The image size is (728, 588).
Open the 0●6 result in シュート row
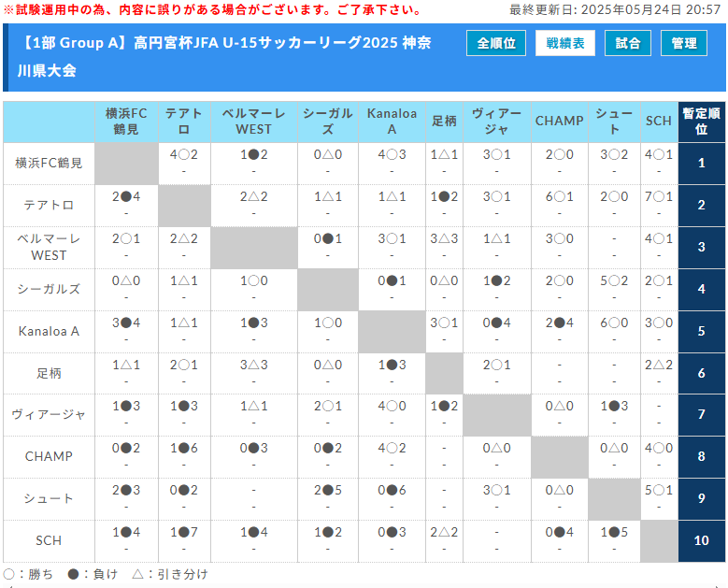click(392, 491)
